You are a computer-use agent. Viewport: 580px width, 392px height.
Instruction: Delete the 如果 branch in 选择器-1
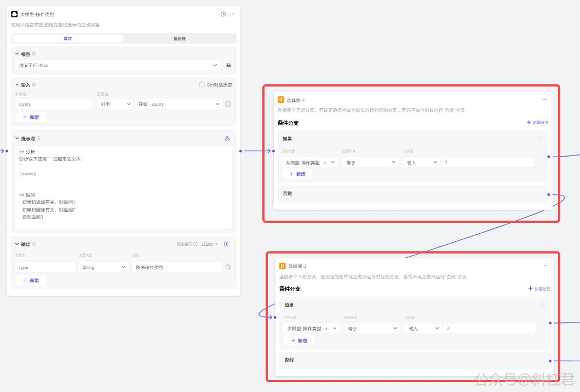click(541, 139)
